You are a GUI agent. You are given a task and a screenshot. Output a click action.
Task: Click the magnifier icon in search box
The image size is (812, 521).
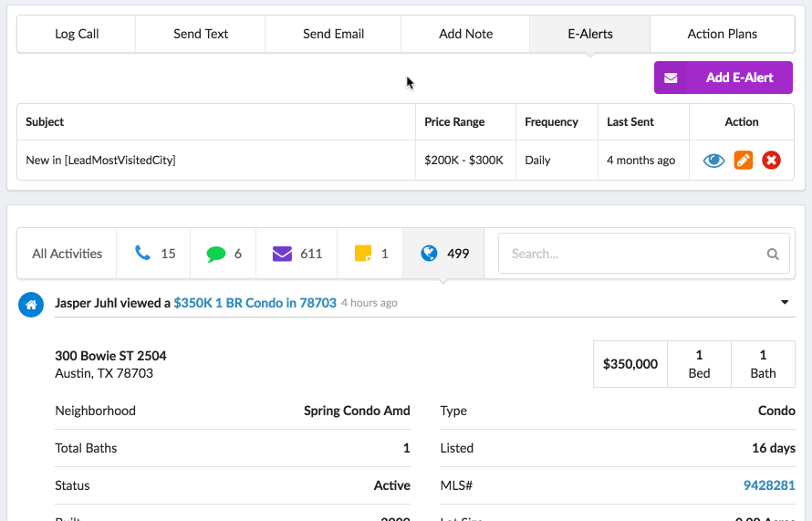tap(773, 255)
